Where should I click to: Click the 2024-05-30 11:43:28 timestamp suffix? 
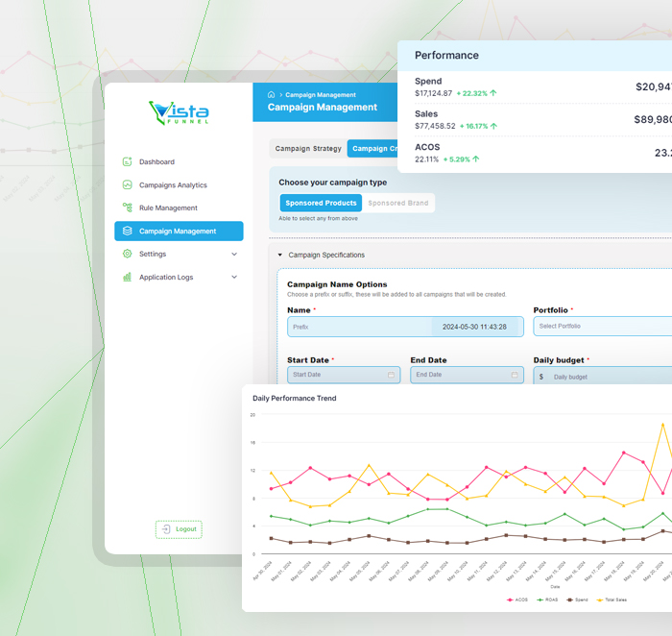[474, 327]
